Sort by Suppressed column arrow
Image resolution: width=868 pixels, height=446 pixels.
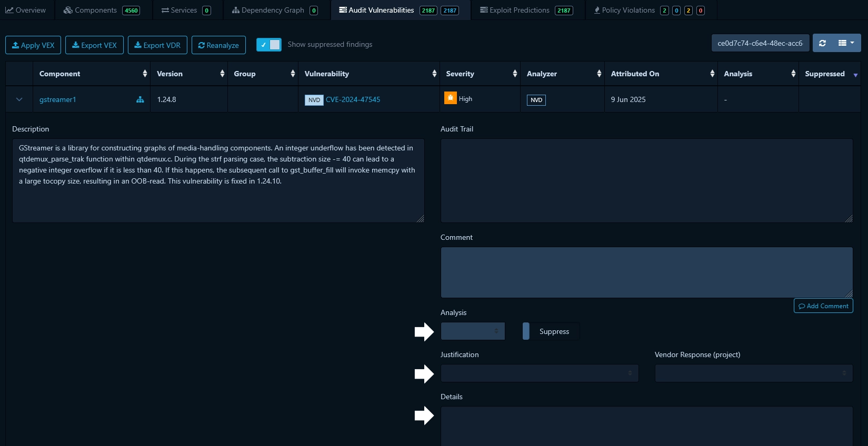pyautogui.click(x=855, y=75)
